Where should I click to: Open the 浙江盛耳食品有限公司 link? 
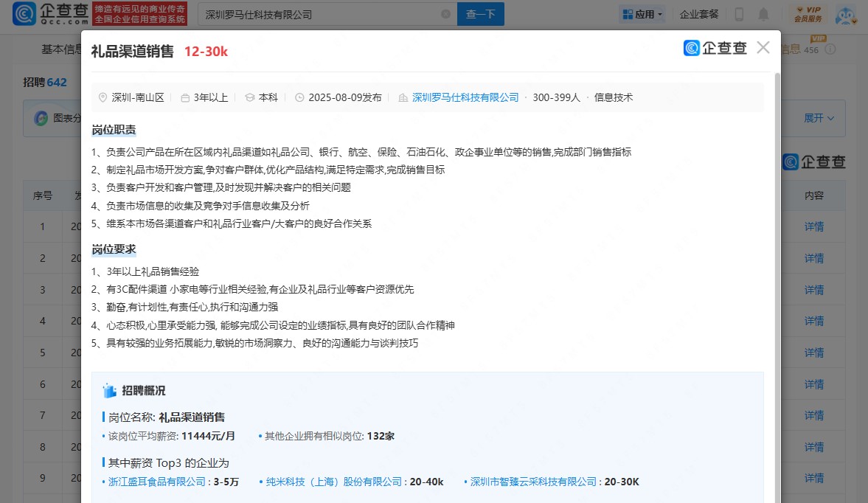(x=156, y=482)
